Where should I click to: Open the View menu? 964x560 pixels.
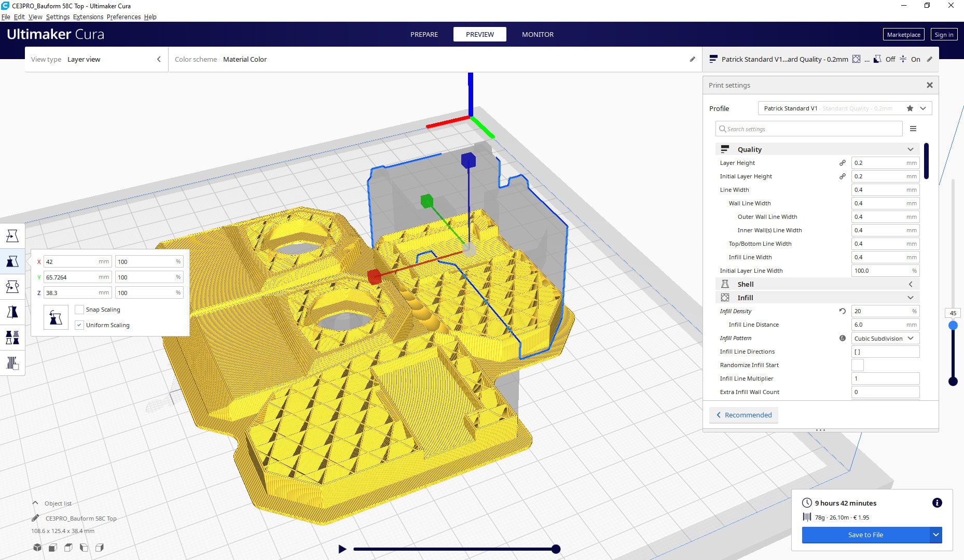35,17
